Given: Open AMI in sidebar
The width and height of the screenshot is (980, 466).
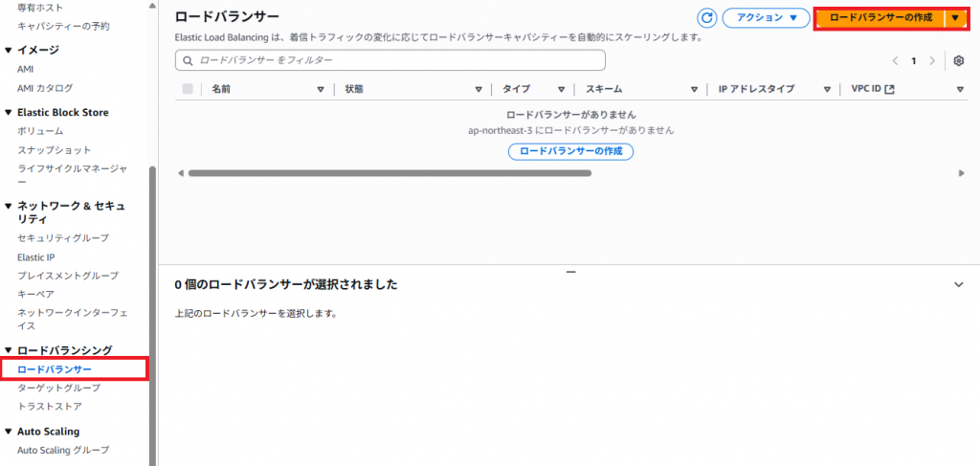Looking at the screenshot, I should [26, 69].
